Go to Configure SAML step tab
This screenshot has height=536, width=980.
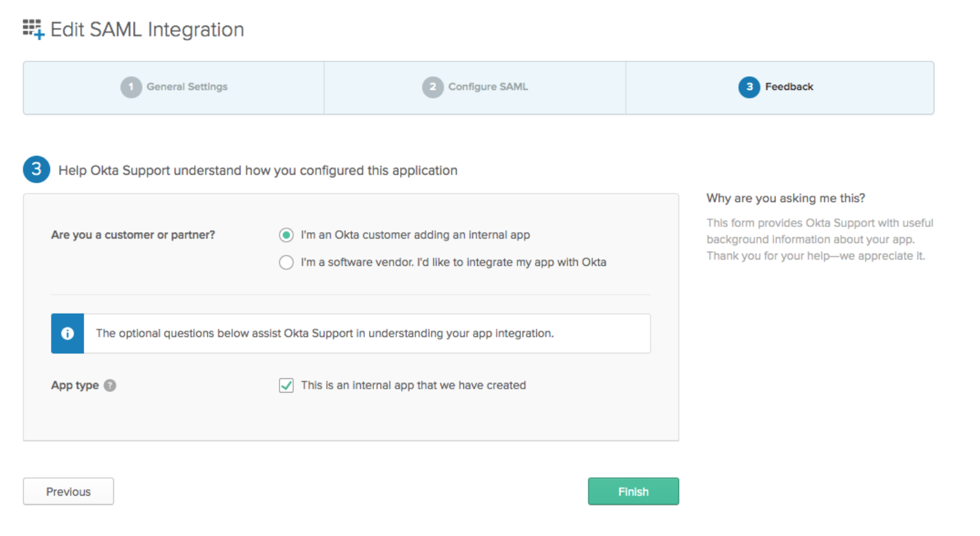(x=475, y=87)
